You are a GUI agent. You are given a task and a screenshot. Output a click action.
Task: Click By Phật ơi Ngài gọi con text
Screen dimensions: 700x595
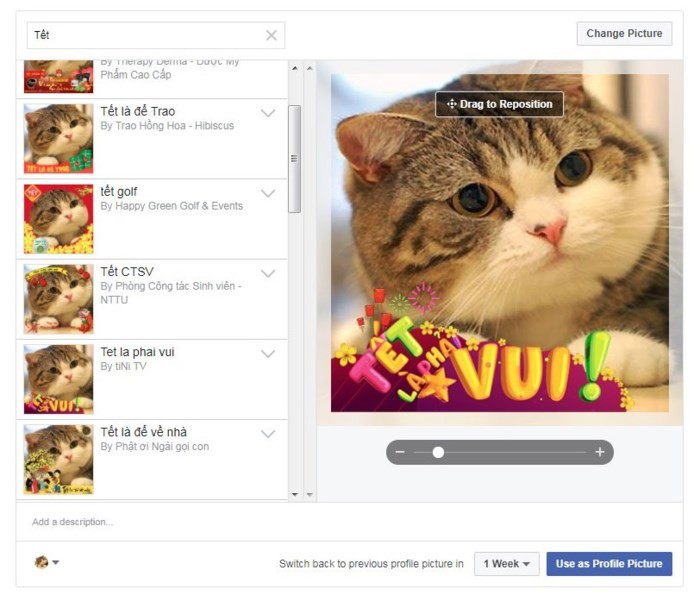(x=154, y=446)
